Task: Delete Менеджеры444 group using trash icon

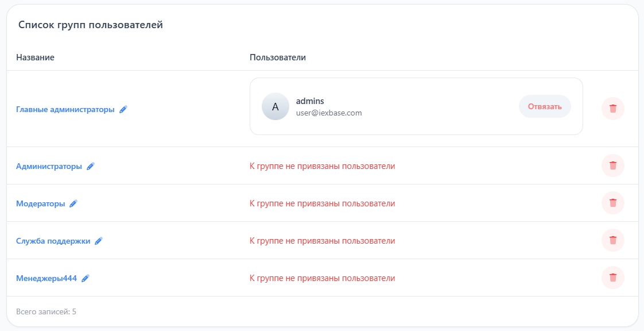Action: (612, 278)
